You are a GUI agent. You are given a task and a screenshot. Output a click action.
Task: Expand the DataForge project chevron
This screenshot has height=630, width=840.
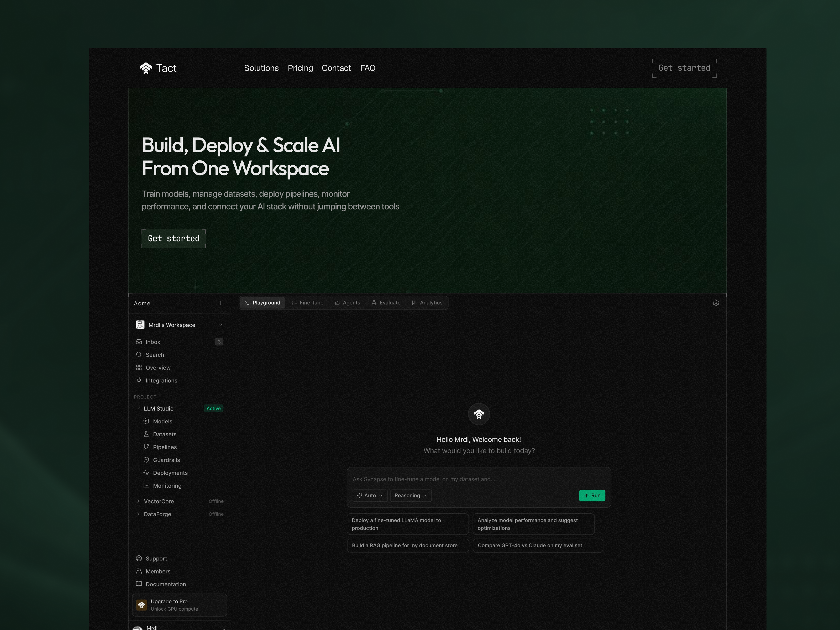coord(138,514)
